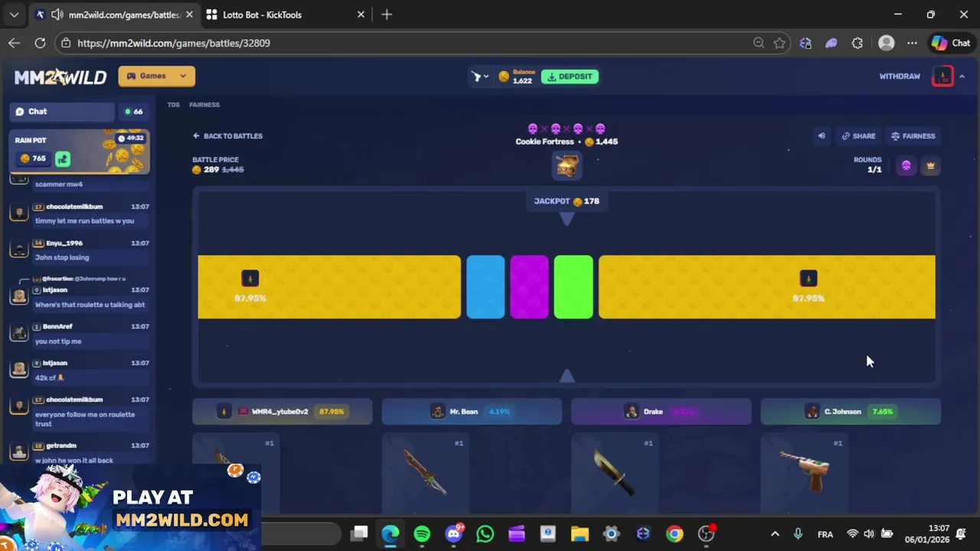Toggle the battle sound mute icon
The image size is (980, 551).
pyautogui.click(x=822, y=136)
